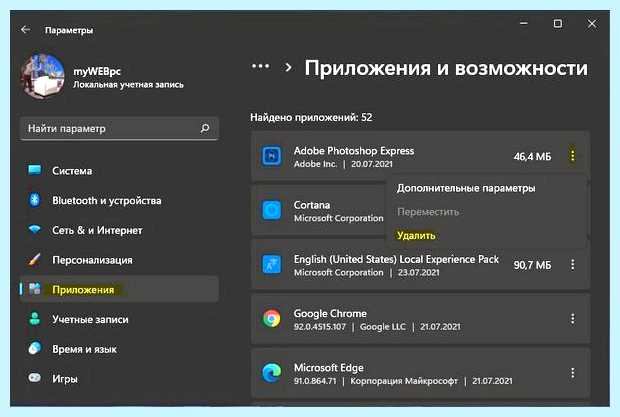Open the myWEBpc account avatar
The width and height of the screenshot is (620, 417).
coord(43,76)
